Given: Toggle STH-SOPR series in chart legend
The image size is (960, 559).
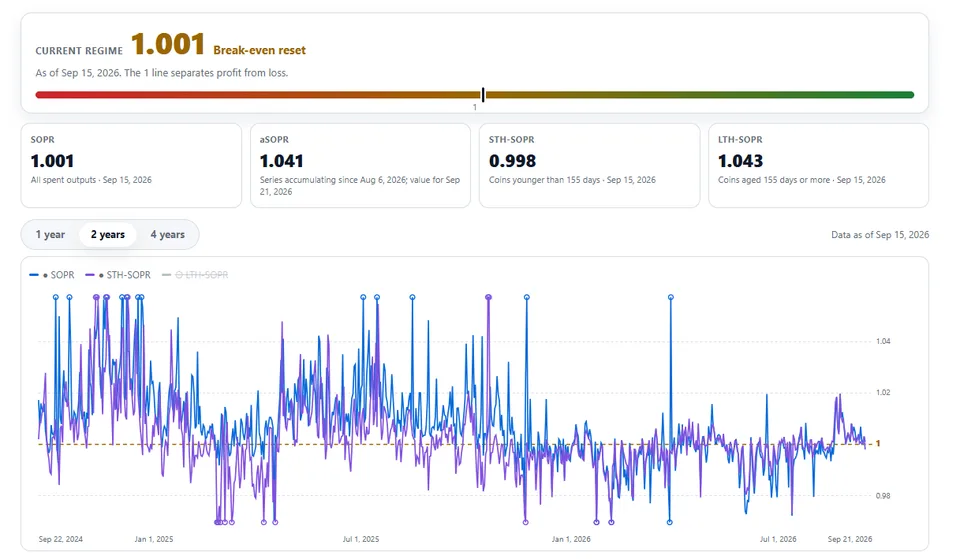Looking at the screenshot, I should pos(118,275).
